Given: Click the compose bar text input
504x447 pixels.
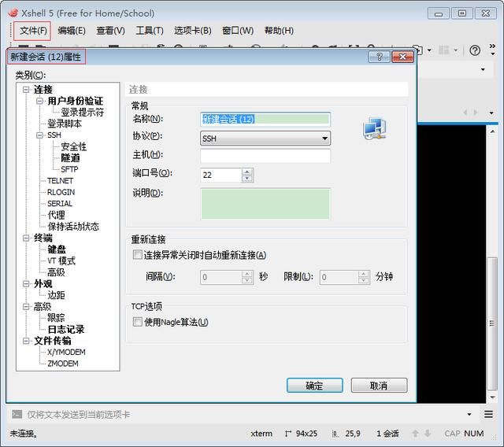Looking at the screenshot, I should click(x=244, y=414).
